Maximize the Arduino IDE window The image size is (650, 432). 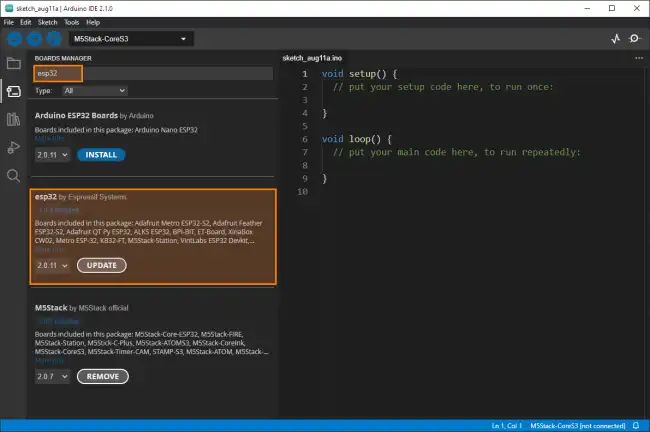coord(612,8)
